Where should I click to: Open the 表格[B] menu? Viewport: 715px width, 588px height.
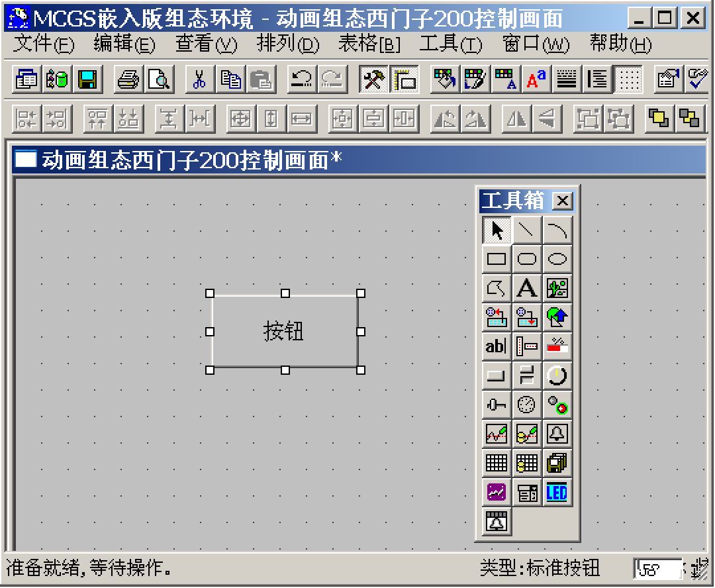click(369, 44)
